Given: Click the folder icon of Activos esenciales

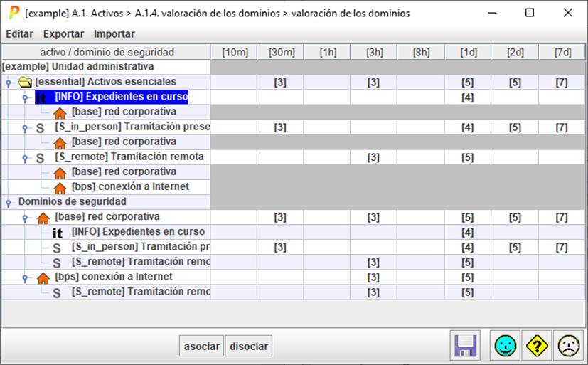Looking at the screenshot, I should (x=26, y=83).
